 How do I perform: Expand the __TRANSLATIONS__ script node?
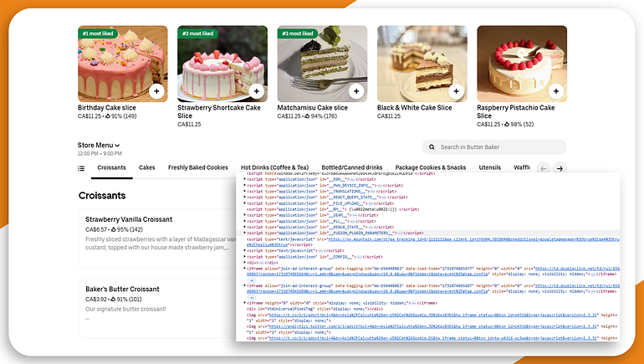click(x=245, y=191)
